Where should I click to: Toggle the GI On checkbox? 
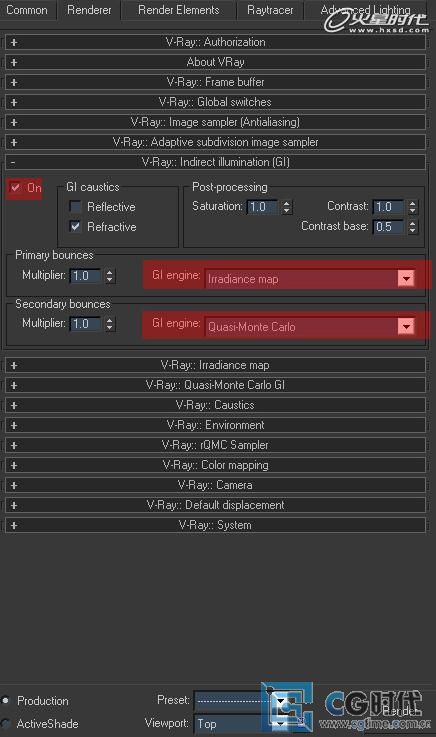click(16, 188)
